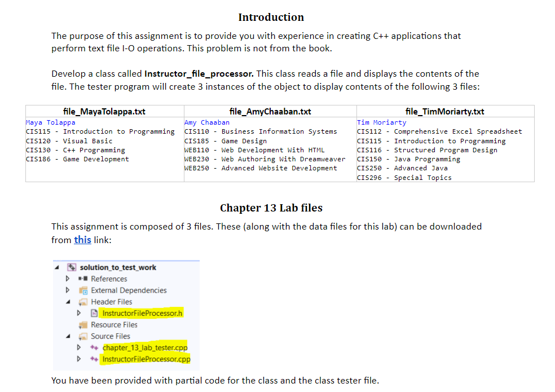Open the Header Files folder icon
555x392 pixels.
(x=83, y=302)
